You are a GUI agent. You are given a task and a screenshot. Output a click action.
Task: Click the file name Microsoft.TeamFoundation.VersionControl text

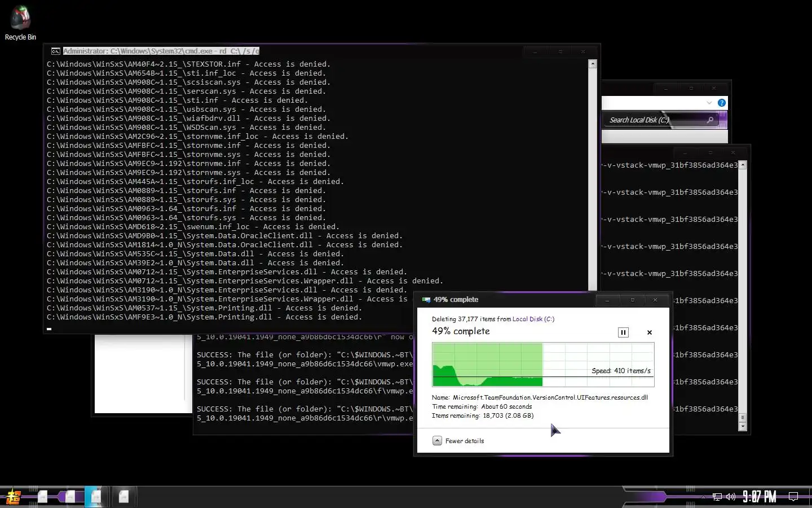click(x=550, y=397)
